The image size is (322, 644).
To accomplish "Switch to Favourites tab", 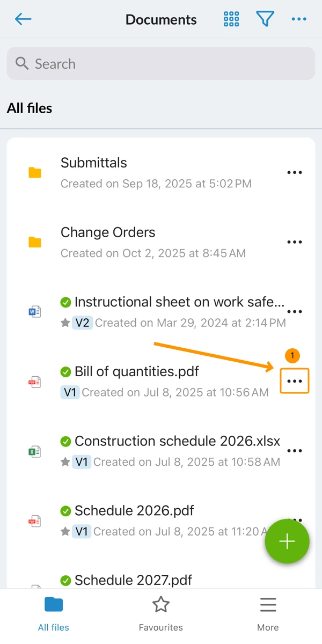I will coord(161,615).
